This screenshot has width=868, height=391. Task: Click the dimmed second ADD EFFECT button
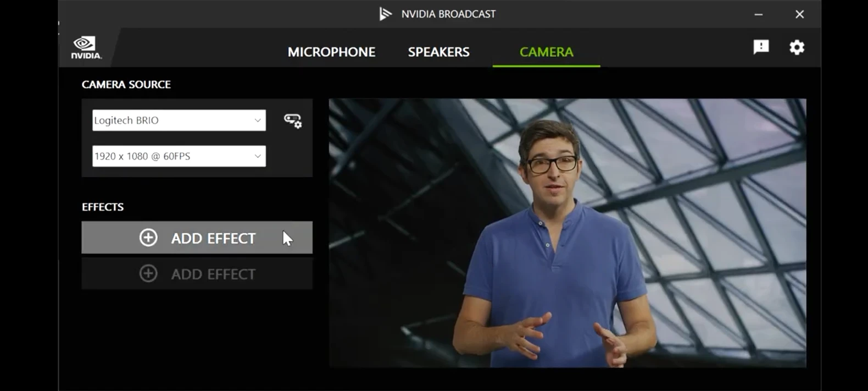tap(197, 273)
